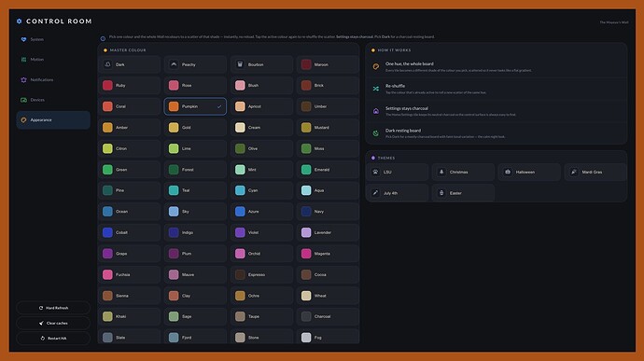Click the Christmas theme tree icon

tap(441, 172)
